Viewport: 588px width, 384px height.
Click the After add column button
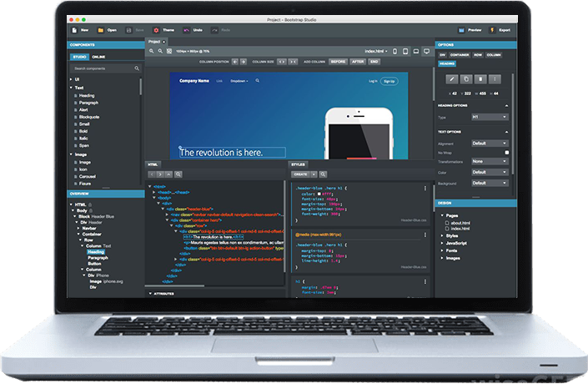(x=358, y=62)
